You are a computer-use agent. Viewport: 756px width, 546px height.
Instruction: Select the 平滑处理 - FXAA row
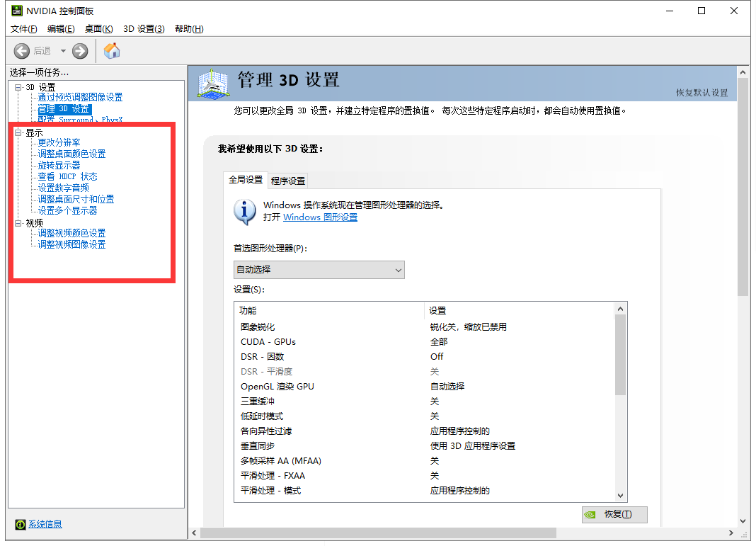pyautogui.click(x=424, y=476)
